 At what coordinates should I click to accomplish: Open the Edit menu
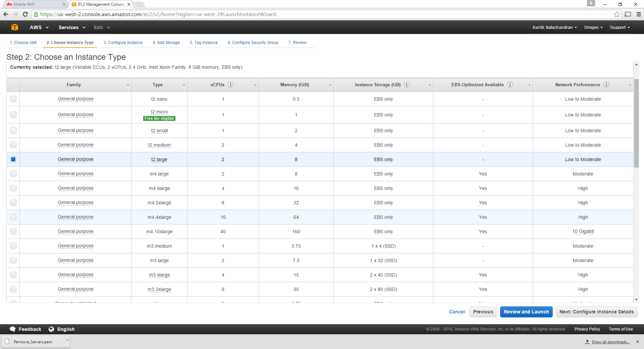click(102, 28)
